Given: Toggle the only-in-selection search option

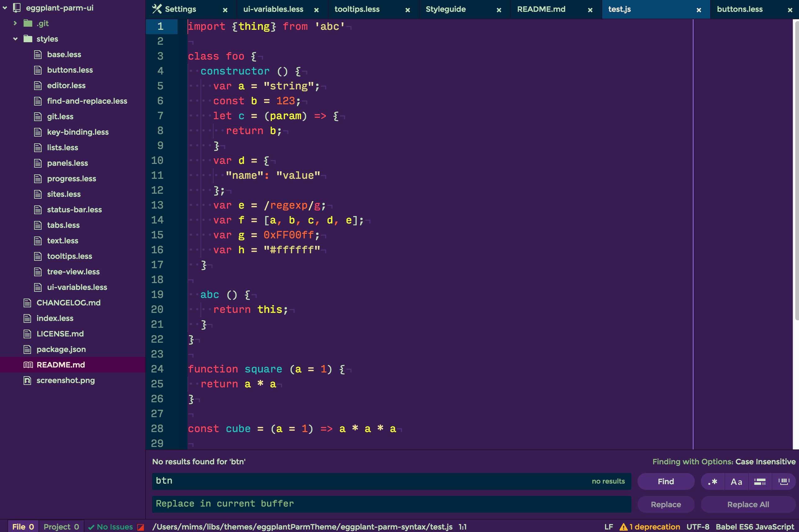Looking at the screenshot, I should pyautogui.click(x=760, y=481).
